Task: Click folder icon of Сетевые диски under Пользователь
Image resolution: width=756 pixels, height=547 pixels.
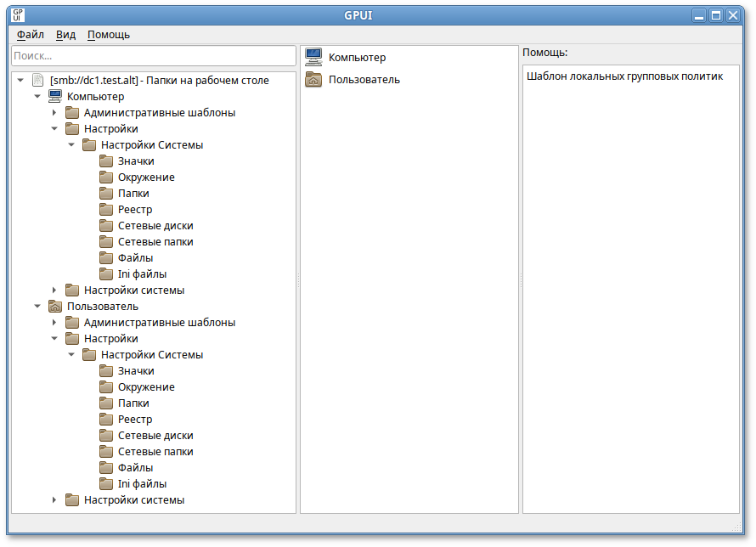Action: coord(106,436)
